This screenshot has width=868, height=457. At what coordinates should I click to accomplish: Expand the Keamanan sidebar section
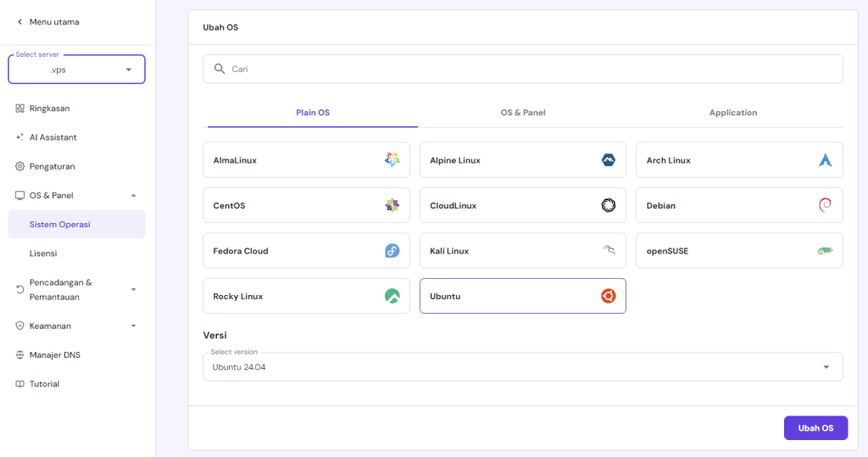[x=133, y=326]
